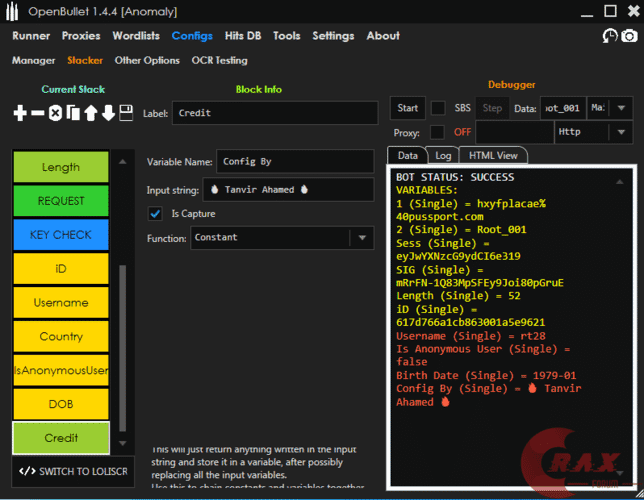Select the KEY CHECK block in stack
The width and height of the screenshot is (644, 500).
(61, 235)
